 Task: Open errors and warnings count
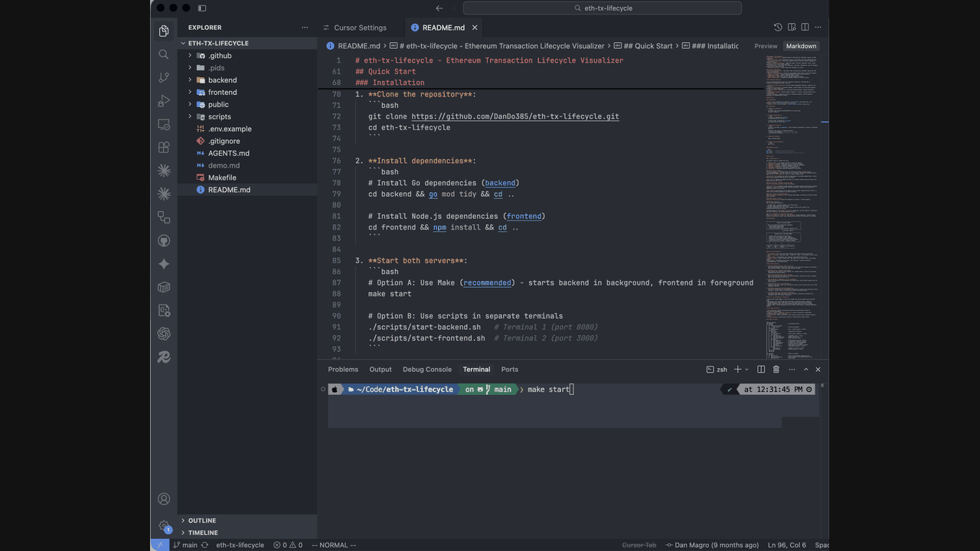tap(288, 545)
